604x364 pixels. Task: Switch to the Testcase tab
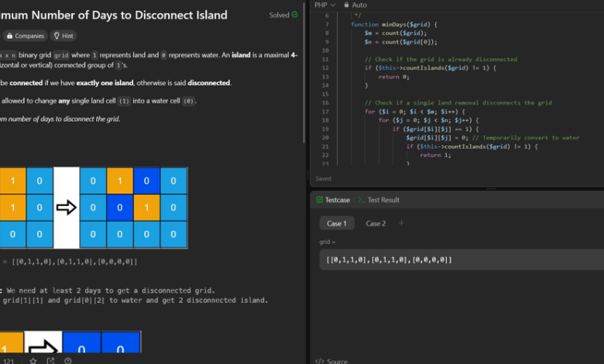[x=333, y=200]
